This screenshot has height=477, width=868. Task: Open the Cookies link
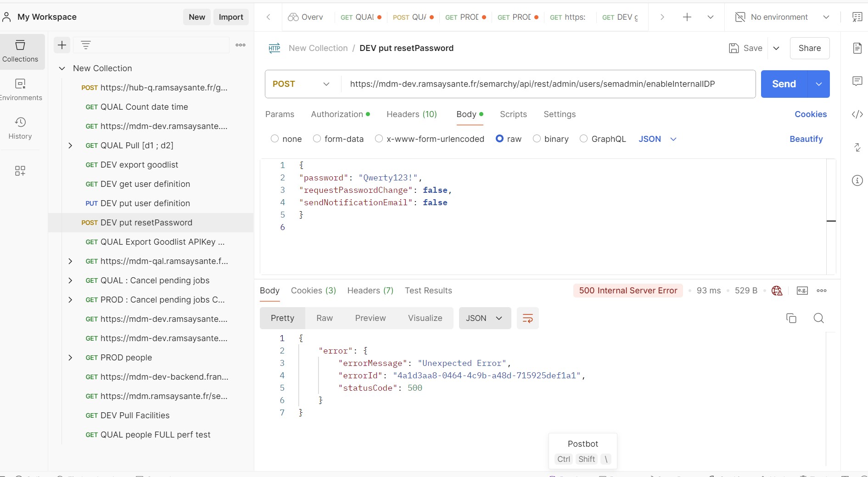811,114
